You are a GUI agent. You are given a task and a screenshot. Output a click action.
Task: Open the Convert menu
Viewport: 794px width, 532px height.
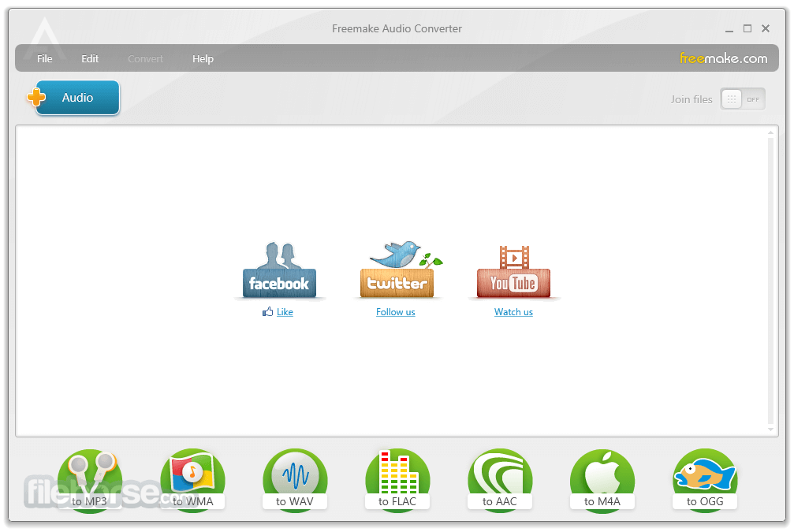point(145,59)
